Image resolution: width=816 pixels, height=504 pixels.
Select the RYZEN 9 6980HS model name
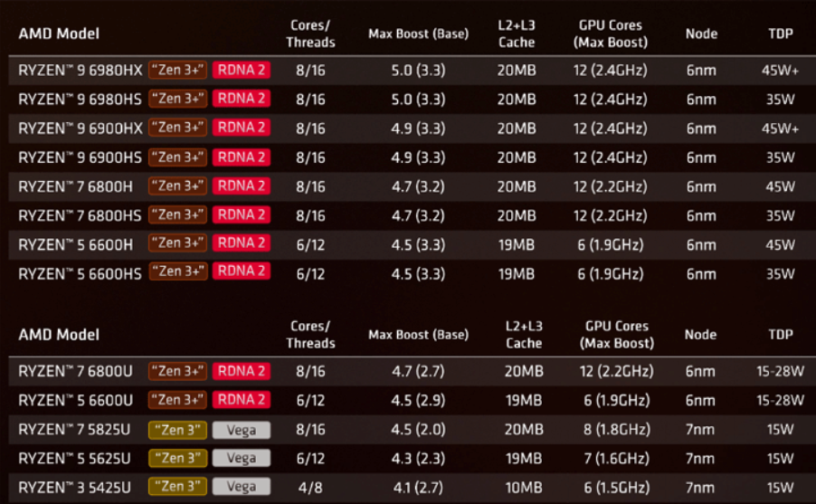(x=80, y=100)
